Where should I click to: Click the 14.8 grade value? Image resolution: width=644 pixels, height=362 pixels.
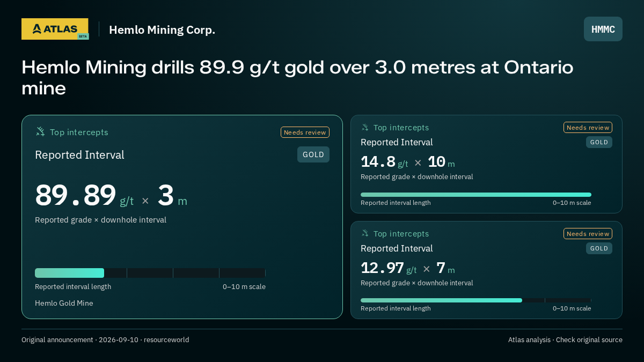point(378,161)
